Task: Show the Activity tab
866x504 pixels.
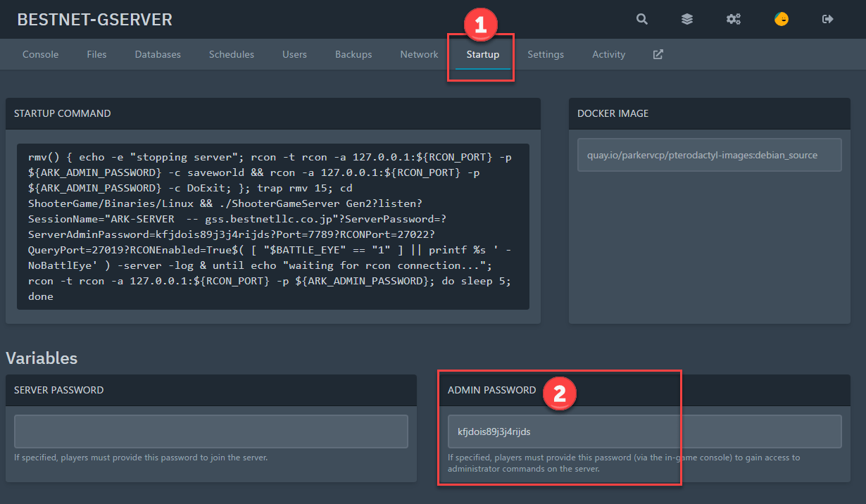Action: [x=608, y=54]
